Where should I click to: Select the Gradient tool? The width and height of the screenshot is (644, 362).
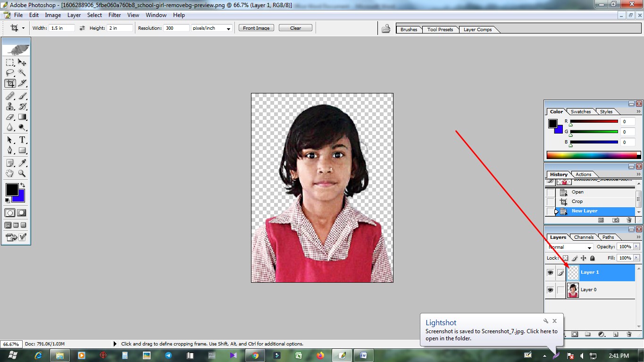tap(22, 117)
